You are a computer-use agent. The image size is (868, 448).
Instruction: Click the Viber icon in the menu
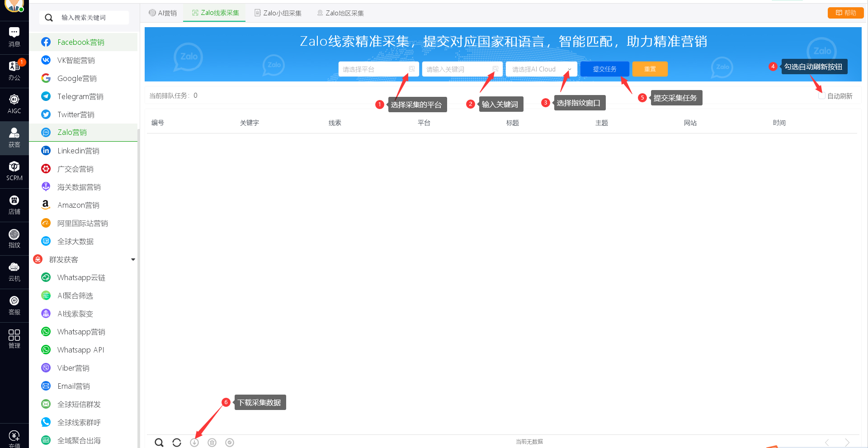(46, 368)
